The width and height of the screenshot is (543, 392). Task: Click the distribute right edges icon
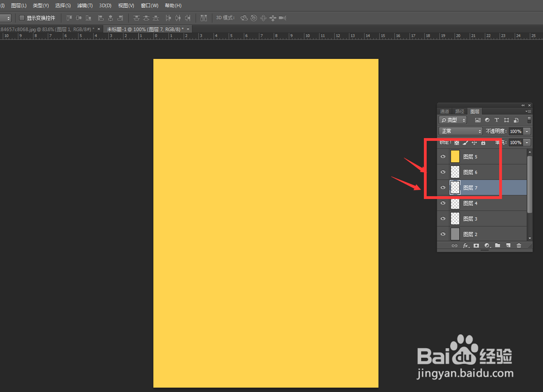tap(187, 18)
